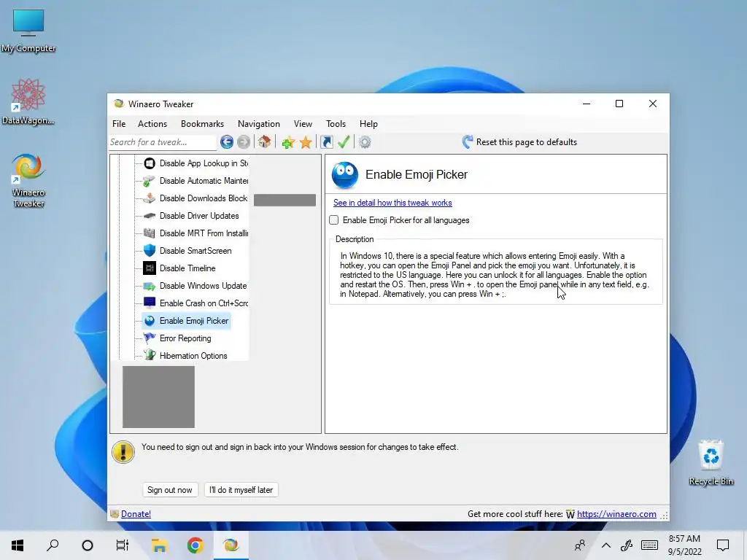Click the Cortana circle on taskbar

pos(88,545)
